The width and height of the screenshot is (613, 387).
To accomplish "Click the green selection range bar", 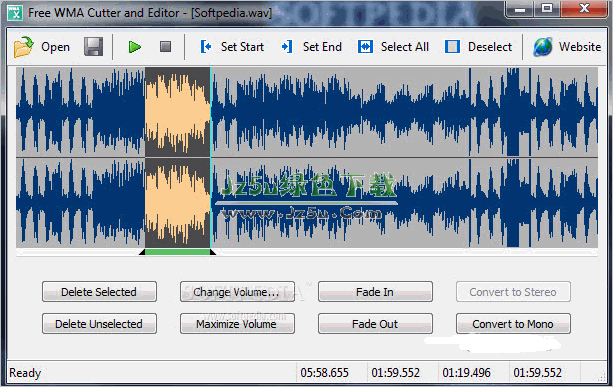I will click(177, 253).
